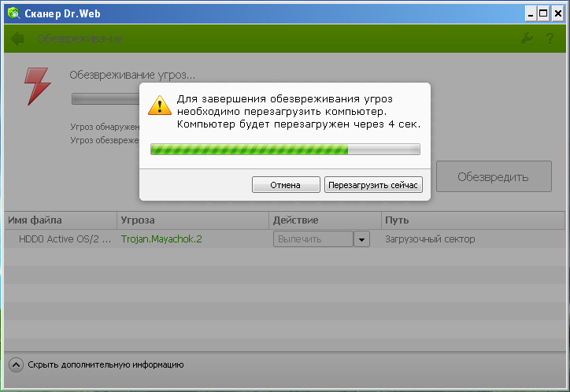570x392 pixels.
Task: Click the gray neutralization progress bar
Action: (x=105, y=99)
